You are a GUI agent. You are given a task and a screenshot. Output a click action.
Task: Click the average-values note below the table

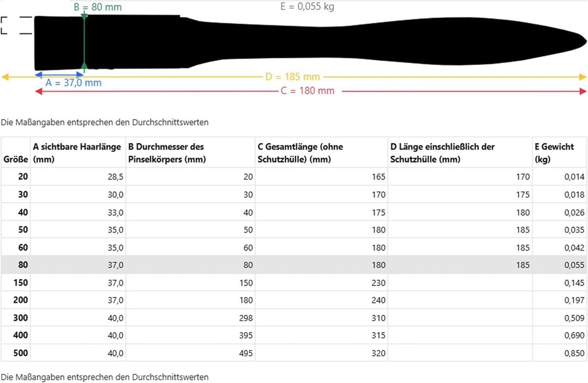pos(105,377)
